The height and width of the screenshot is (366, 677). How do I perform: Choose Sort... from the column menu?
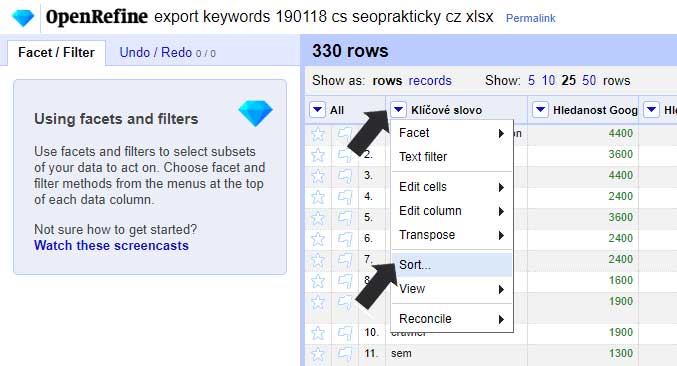(x=452, y=265)
